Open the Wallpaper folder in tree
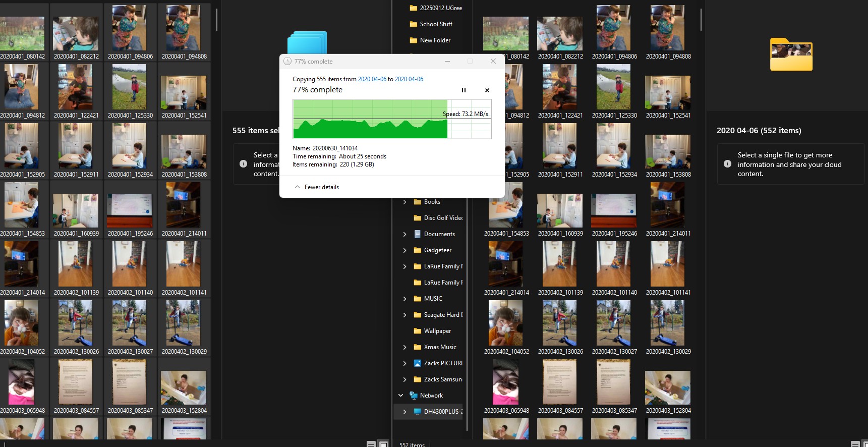This screenshot has height=447, width=868. coord(437,331)
